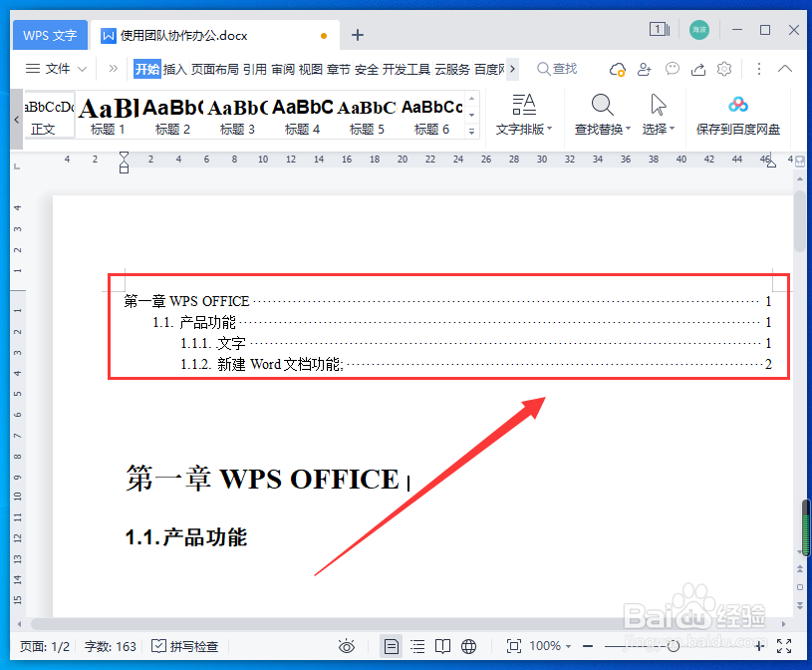
Task: Toggle the 拼写检查 checkbox
Action: click(185, 647)
